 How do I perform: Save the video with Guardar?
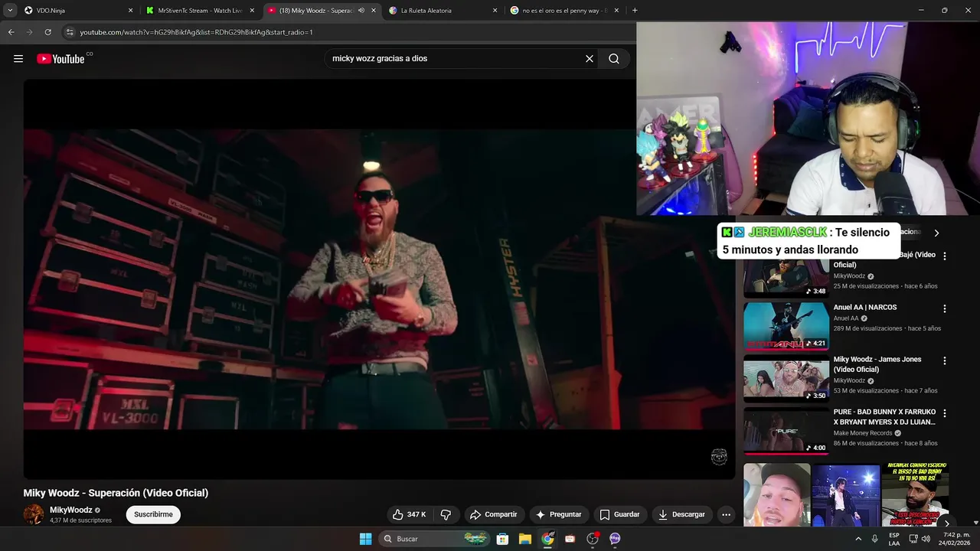click(x=619, y=514)
